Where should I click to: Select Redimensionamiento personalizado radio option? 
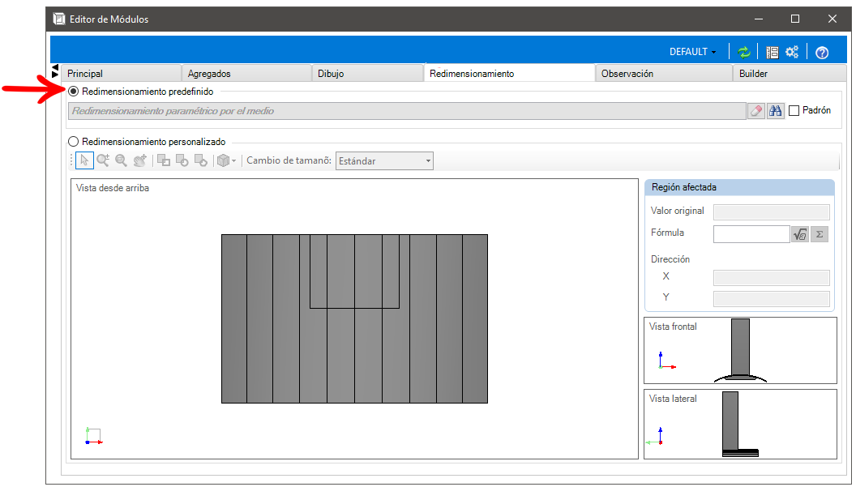point(74,142)
